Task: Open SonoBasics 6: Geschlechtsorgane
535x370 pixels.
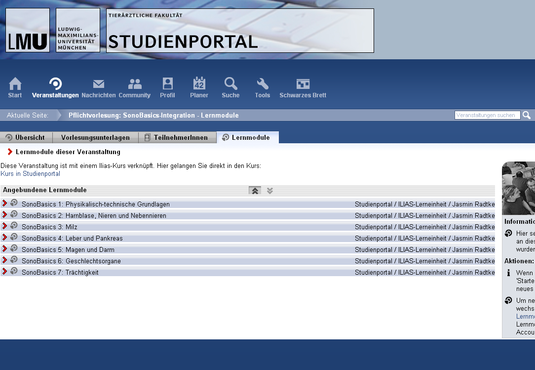Action: coord(71,261)
